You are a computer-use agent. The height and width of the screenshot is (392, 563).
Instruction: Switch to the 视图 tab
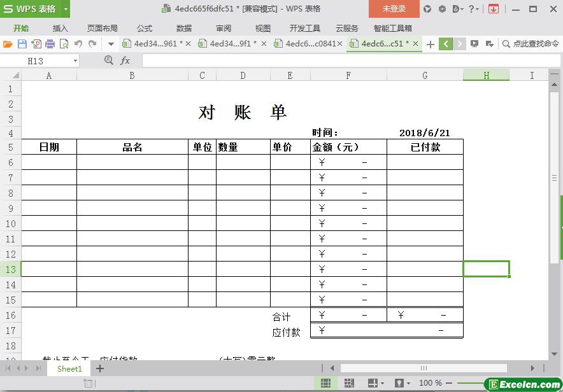click(262, 29)
